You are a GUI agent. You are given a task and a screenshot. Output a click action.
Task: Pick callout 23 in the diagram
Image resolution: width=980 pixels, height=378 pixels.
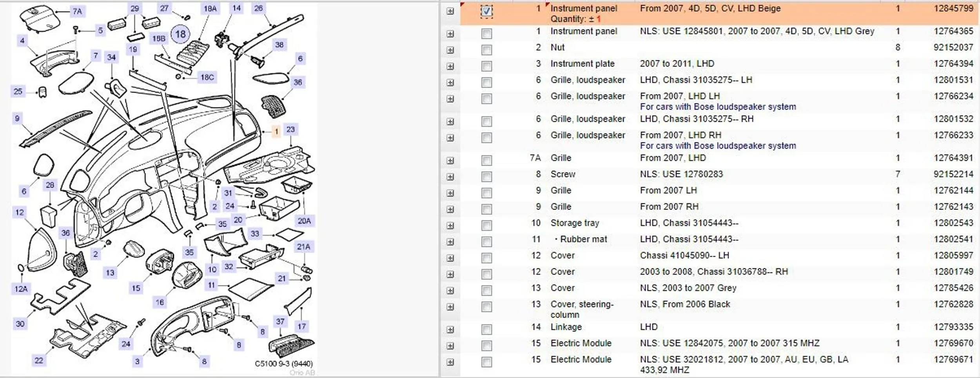[x=290, y=129]
